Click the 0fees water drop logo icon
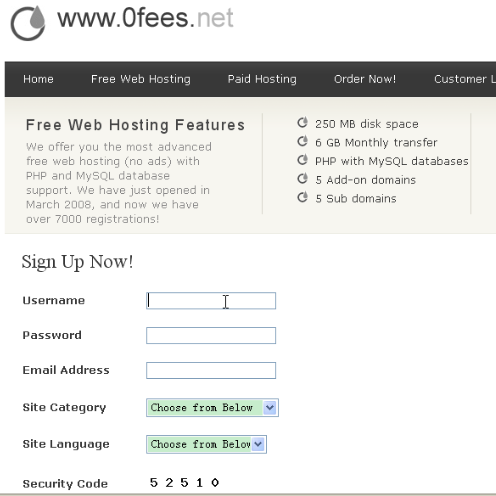This screenshot has height=496, width=496. (28, 23)
